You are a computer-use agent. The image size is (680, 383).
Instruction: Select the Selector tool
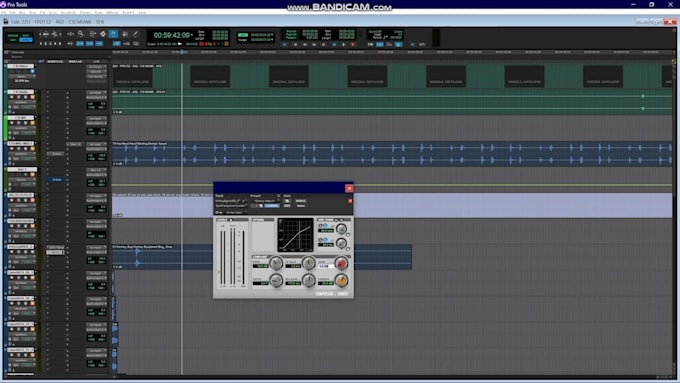point(103,34)
